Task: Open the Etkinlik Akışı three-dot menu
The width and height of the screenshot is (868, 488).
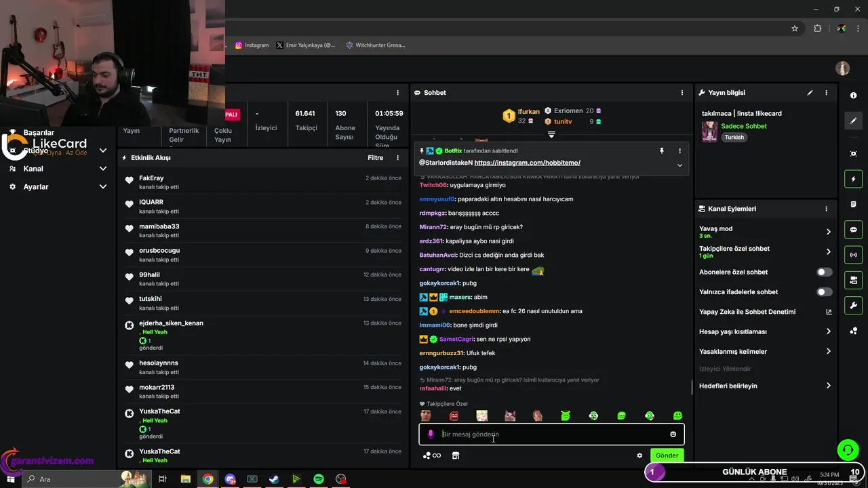Action: (398, 158)
